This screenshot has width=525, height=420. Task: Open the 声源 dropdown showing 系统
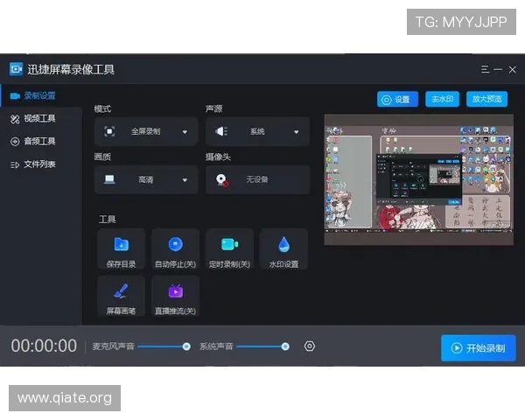(x=257, y=131)
